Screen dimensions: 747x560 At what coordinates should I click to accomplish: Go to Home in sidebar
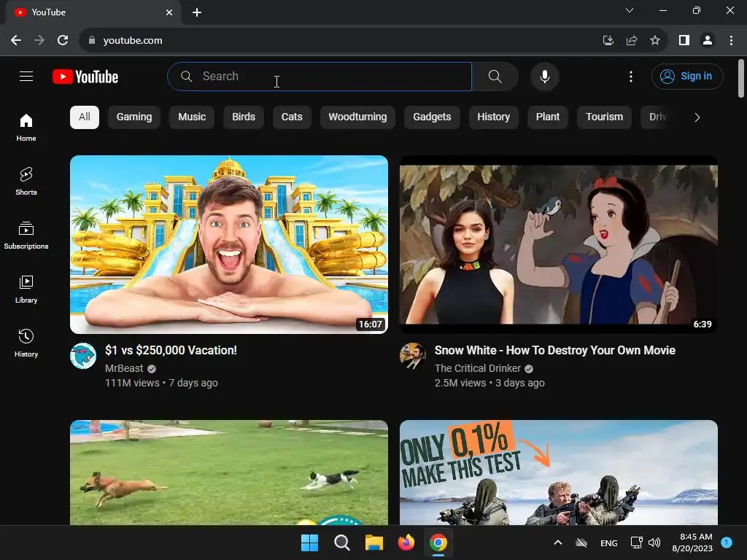pyautogui.click(x=26, y=128)
